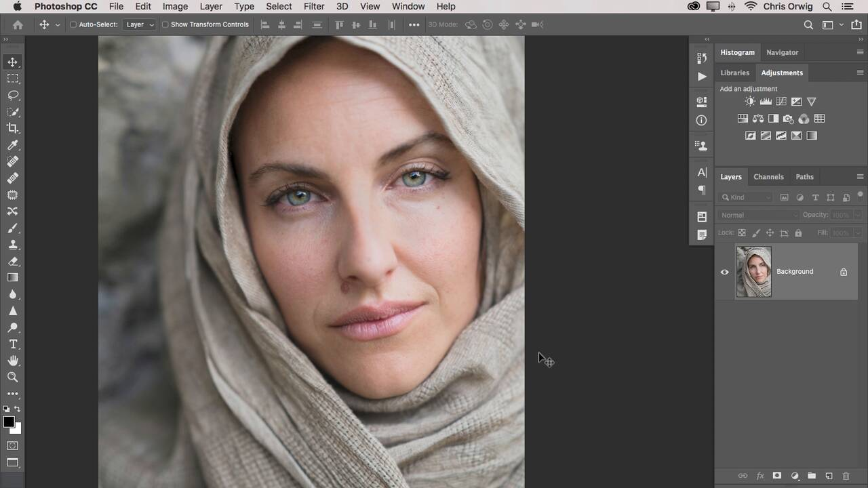The image size is (868, 488).
Task: Enable the Auto-Select checkbox
Action: pos(74,25)
